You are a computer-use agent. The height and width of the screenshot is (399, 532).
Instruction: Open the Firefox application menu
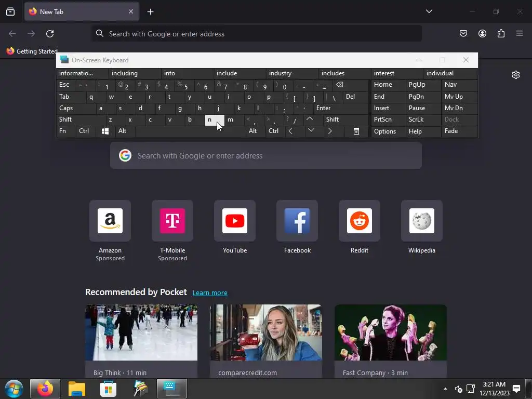point(520,33)
